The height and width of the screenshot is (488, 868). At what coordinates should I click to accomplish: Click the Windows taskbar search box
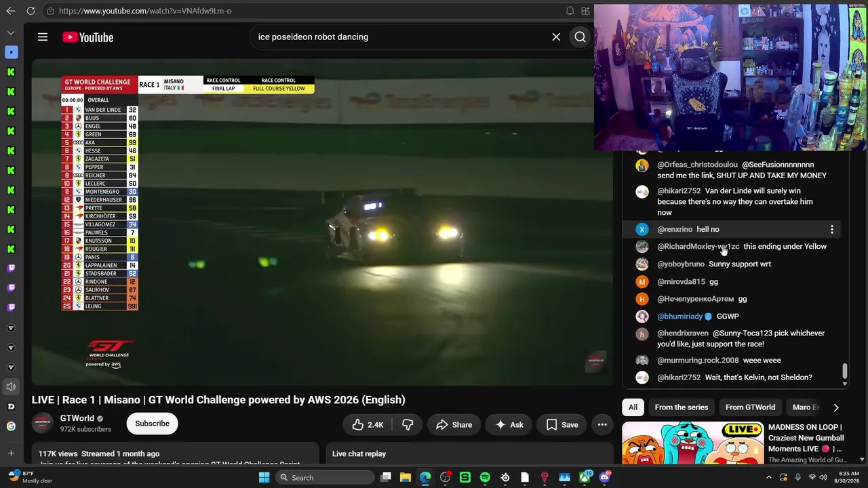(325, 477)
